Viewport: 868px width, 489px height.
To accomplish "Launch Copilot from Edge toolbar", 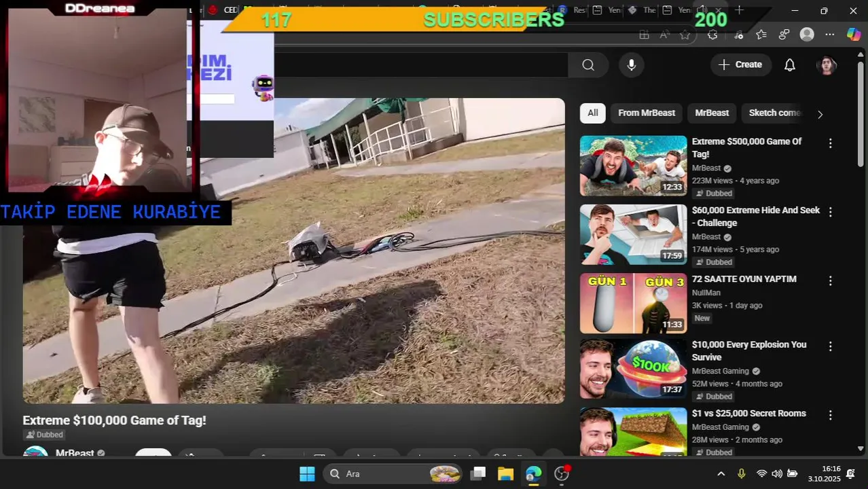I will 854,35.
